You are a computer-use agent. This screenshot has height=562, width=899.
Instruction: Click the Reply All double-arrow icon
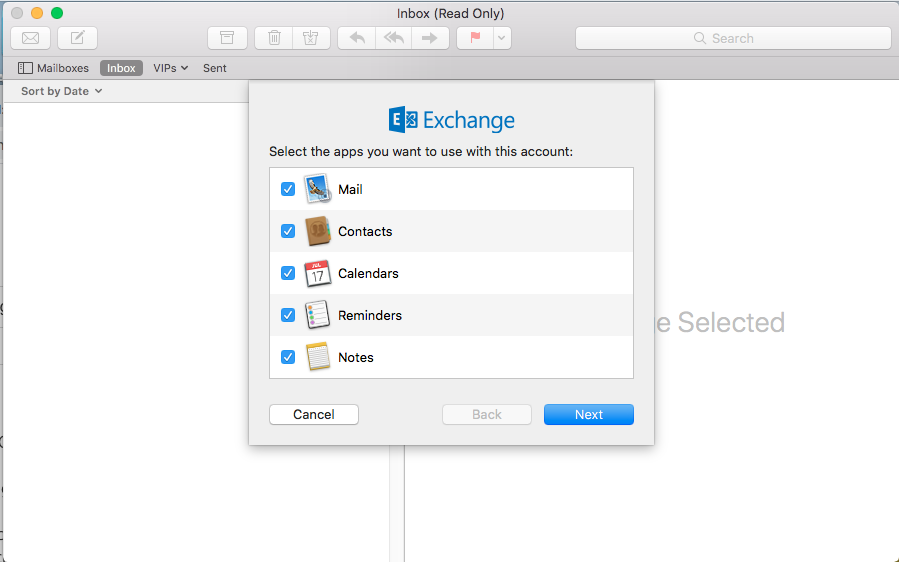tap(393, 38)
